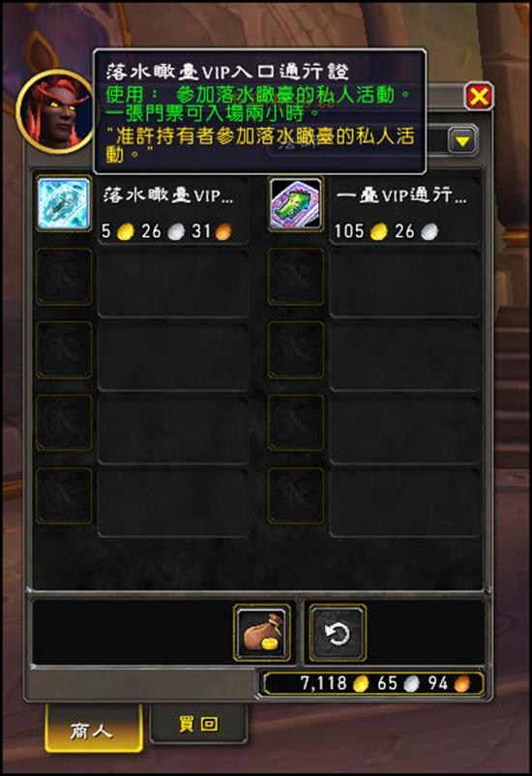Click the 一疊VIP通行 ticket stack icon
The height and width of the screenshot is (776, 532).
pos(295,203)
